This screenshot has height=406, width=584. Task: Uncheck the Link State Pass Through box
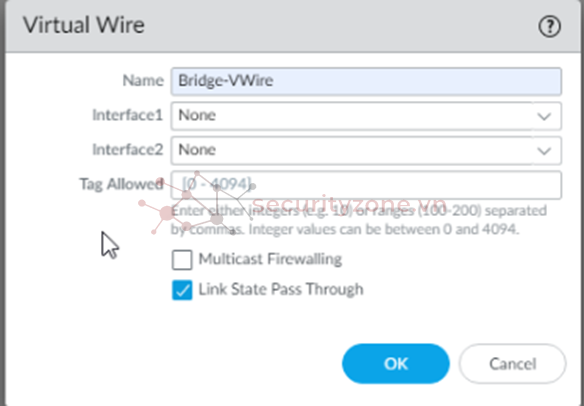coord(182,290)
